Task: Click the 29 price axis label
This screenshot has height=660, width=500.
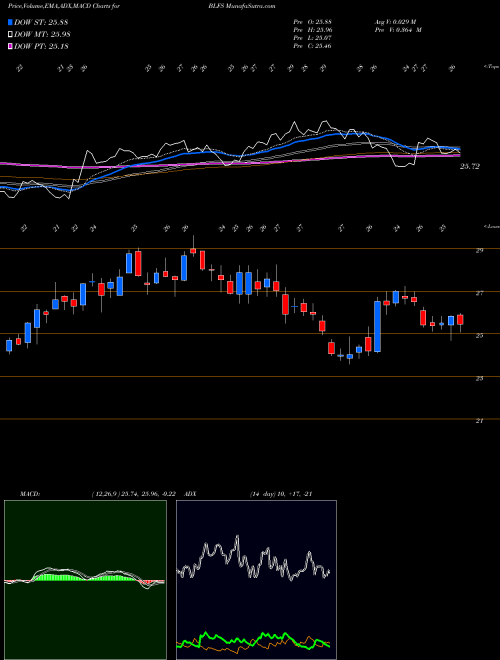Action: click(479, 250)
